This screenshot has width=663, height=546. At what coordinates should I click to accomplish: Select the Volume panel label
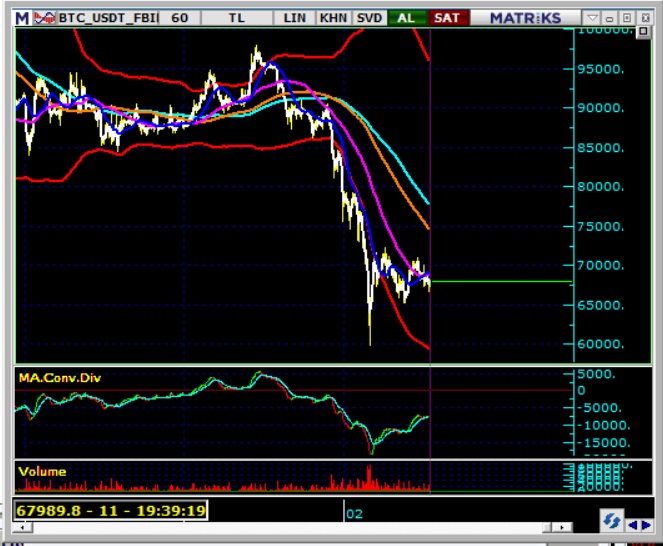click(42, 471)
